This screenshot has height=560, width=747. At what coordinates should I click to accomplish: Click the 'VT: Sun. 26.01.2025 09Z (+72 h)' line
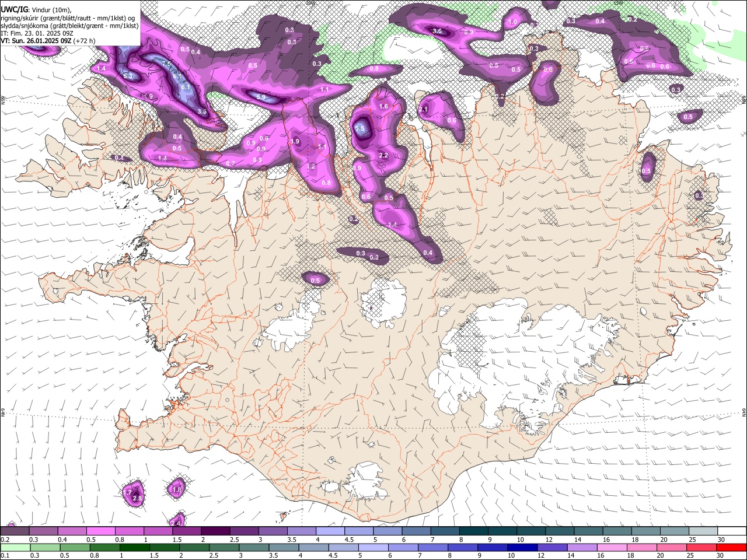pyautogui.click(x=48, y=41)
